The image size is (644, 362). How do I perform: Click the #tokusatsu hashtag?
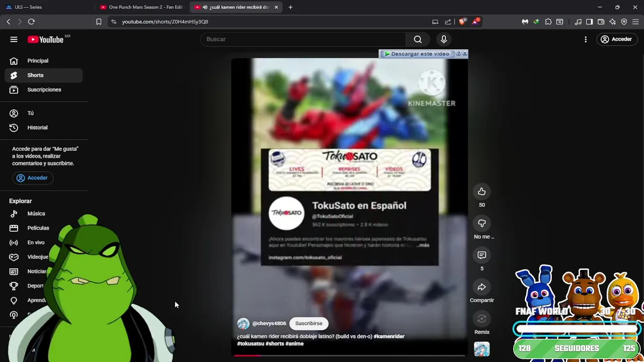point(251,344)
